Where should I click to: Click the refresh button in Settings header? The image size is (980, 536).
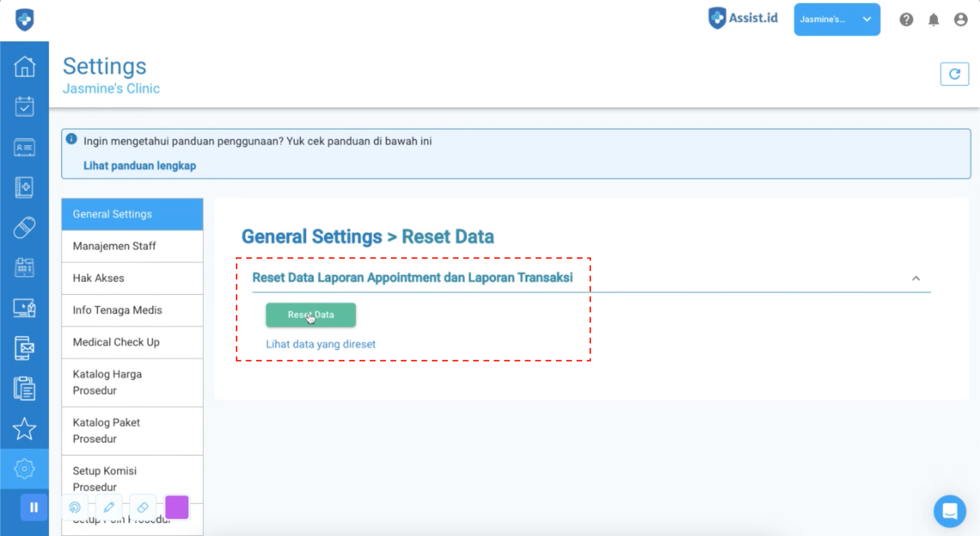coord(954,74)
